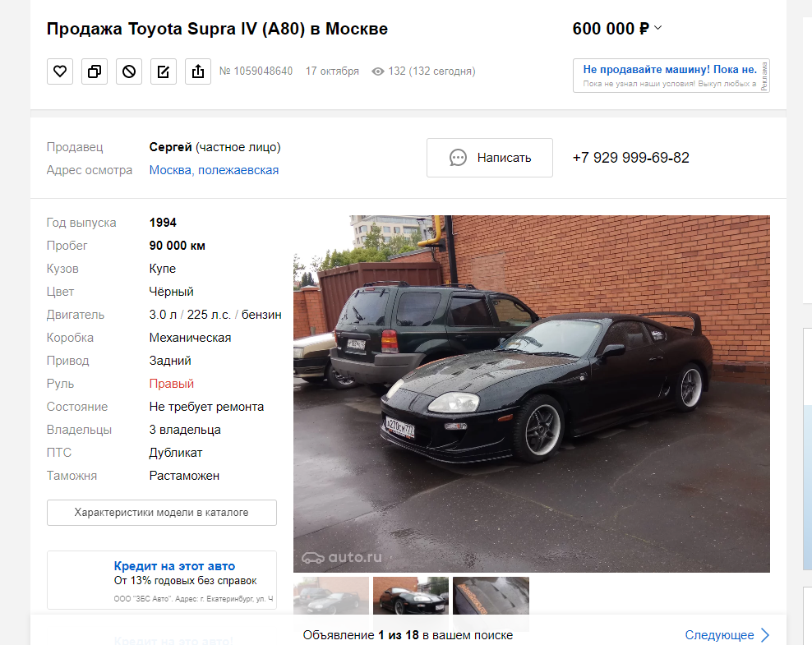Screen dimensions: 812x645
Task: Open address link Москва, полежаевская
Action: coord(214,170)
